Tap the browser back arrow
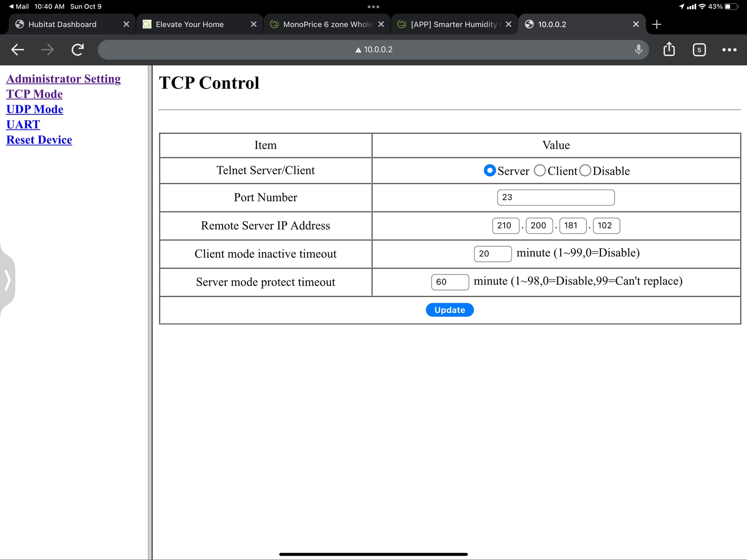The height and width of the screenshot is (560, 747). pos(18,49)
